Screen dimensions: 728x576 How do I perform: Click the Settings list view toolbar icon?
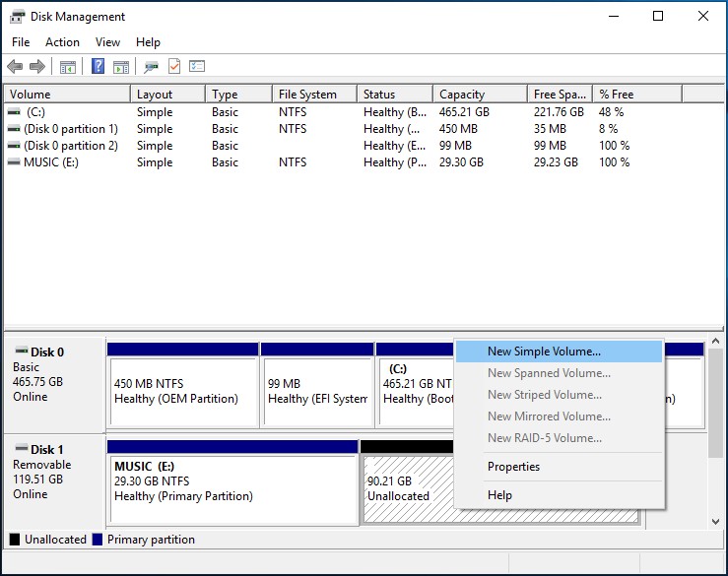(x=197, y=66)
